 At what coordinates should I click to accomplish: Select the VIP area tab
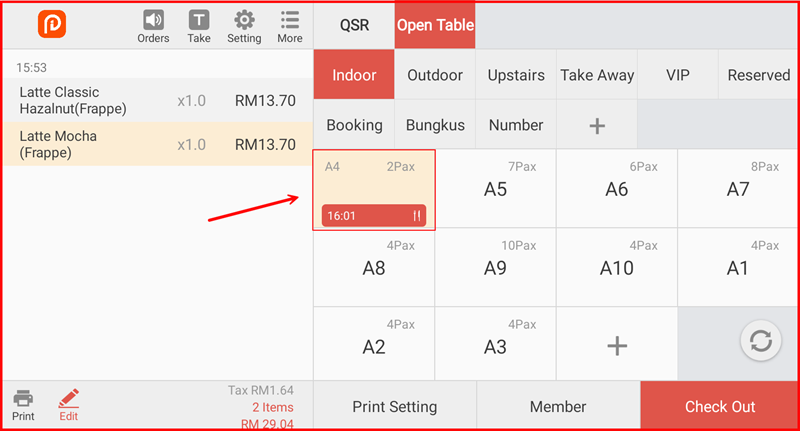point(678,75)
